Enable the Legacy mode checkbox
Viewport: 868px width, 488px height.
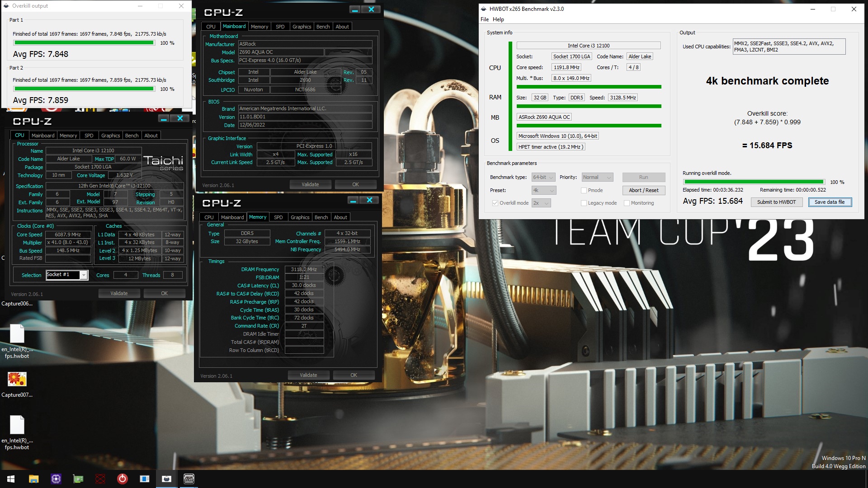click(584, 203)
